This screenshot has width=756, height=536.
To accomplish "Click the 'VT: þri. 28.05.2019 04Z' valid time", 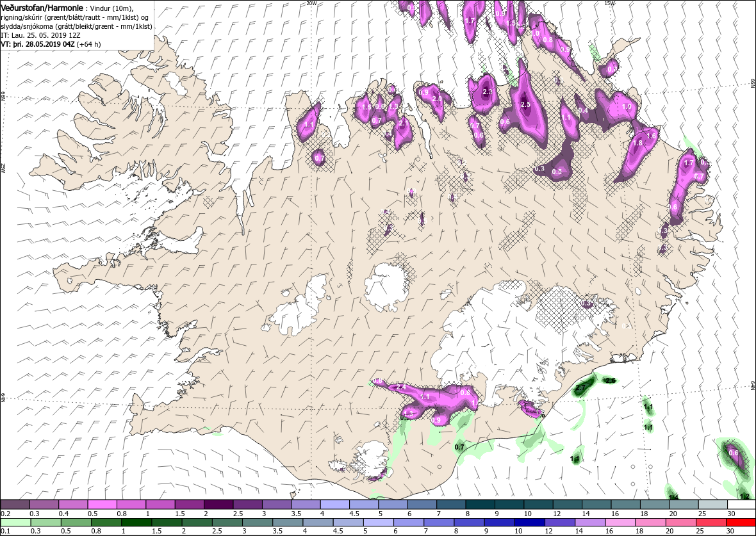I will coord(37,44).
